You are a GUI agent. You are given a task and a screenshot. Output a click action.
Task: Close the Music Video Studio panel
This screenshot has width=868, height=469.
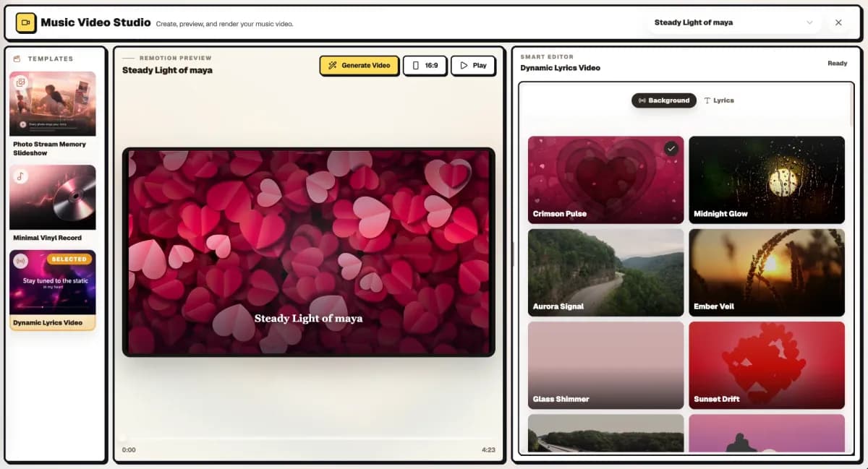coord(838,22)
